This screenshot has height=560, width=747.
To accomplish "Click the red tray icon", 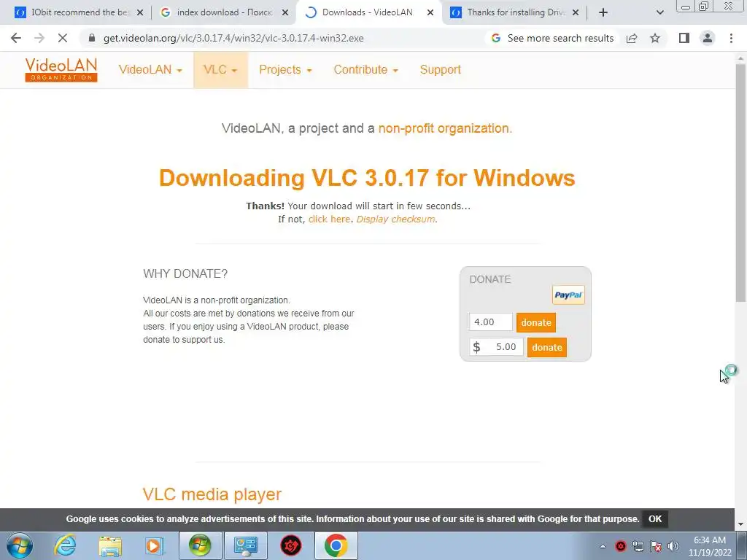I will coord(620,546).
